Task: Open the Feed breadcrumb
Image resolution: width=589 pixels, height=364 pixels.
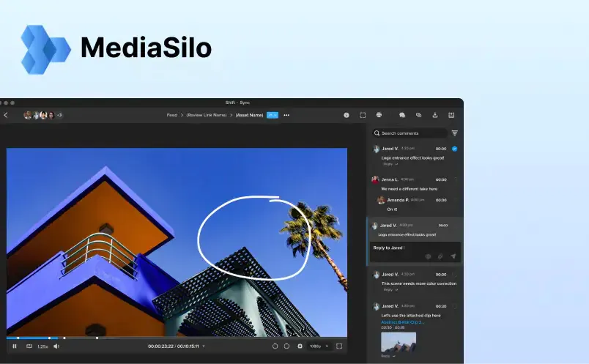Action: point(171,115)
